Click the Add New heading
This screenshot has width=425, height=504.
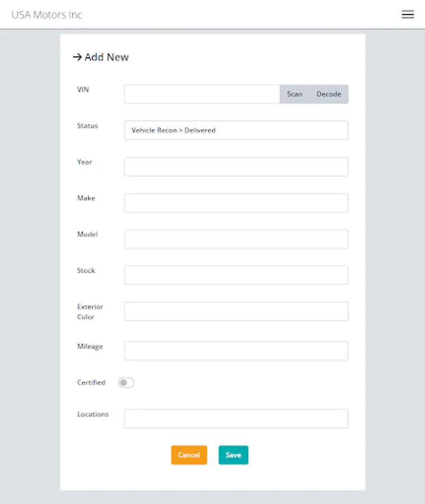106,57
